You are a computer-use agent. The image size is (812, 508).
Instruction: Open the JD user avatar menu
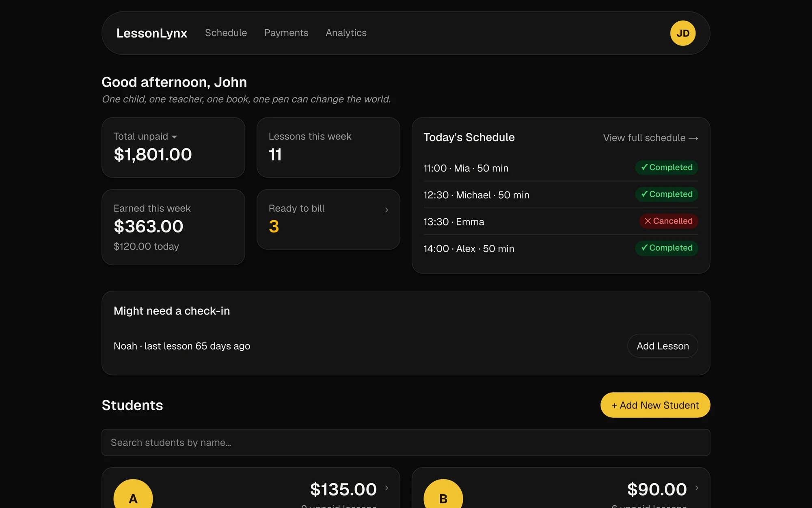click(682, 33)
